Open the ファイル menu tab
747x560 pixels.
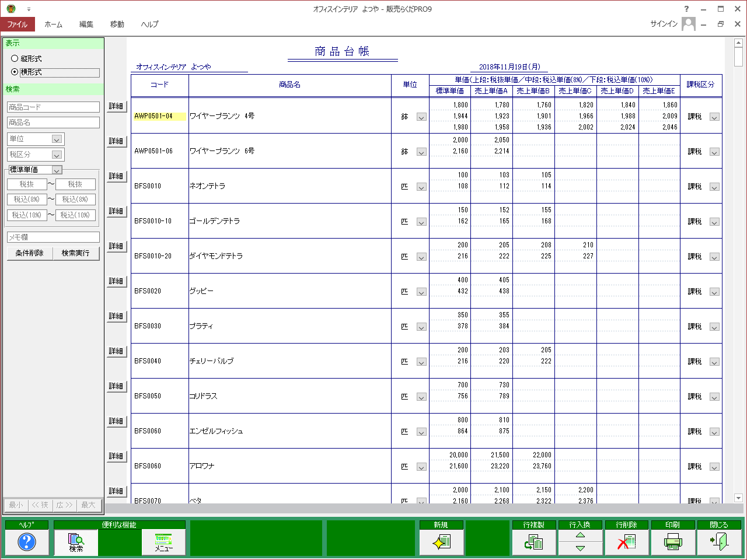[18, 24]
